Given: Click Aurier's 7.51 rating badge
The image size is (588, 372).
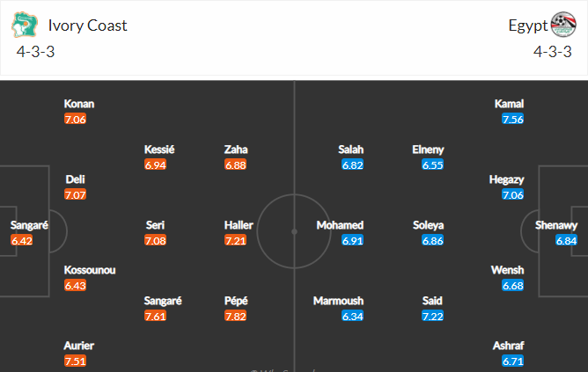Looking at the screenshot, I should (x=75, y=361).
